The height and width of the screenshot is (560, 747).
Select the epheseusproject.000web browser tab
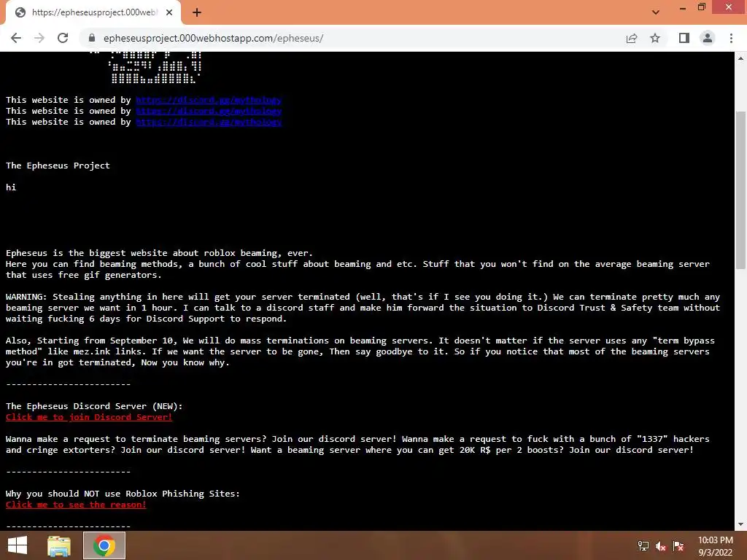tap(93, 13)
